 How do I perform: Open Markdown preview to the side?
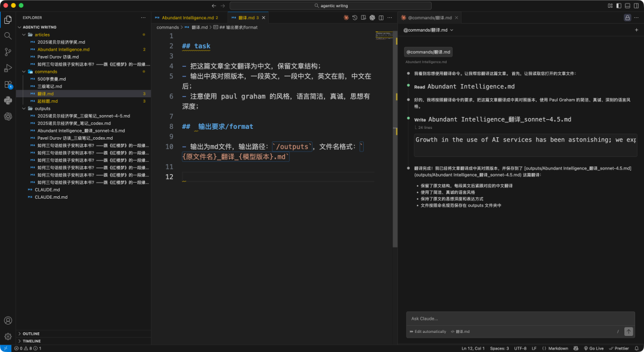[x=364, y=18]
